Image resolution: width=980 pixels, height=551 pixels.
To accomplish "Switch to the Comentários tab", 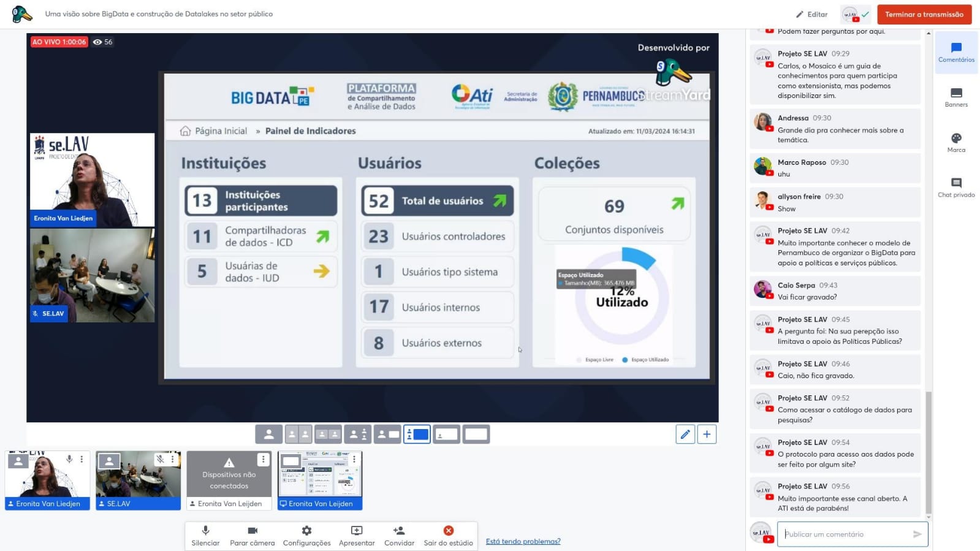I will (955, 53).
